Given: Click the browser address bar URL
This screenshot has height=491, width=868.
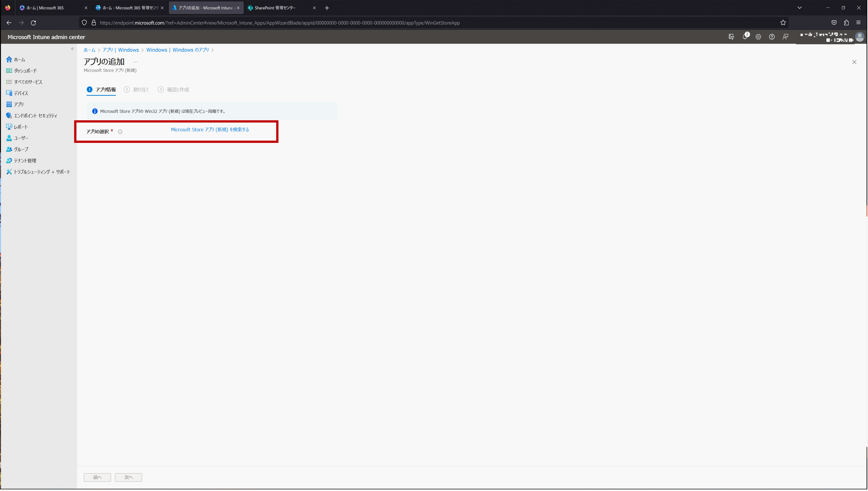Looking at the screenshot, I should click(280, 23).
